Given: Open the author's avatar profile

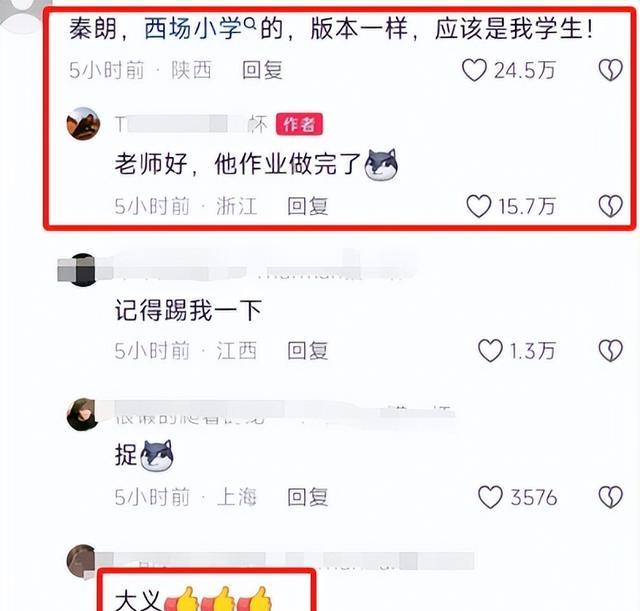Looking at the screenshot, I should click(83, 124).
